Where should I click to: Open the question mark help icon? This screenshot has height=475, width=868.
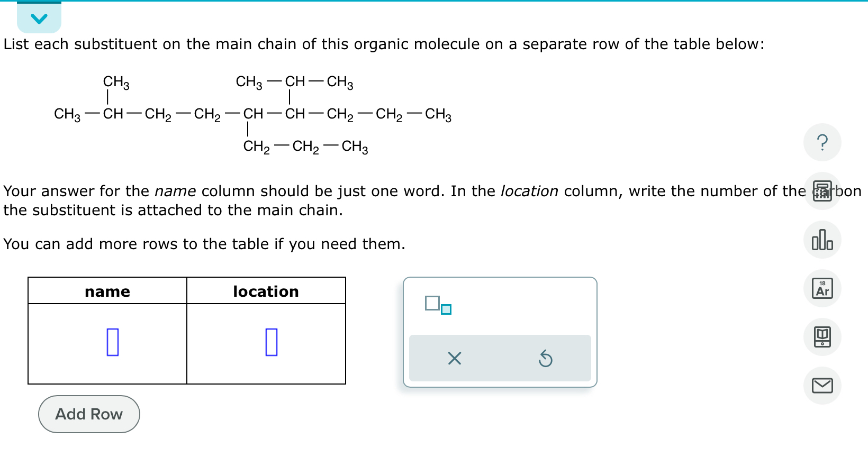[822, 142]
